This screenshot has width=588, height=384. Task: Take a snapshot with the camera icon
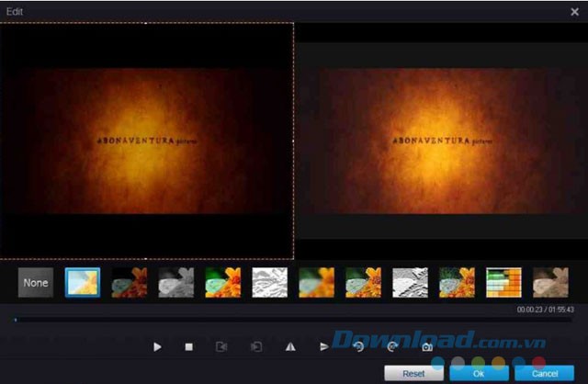(x=427, y=347)
